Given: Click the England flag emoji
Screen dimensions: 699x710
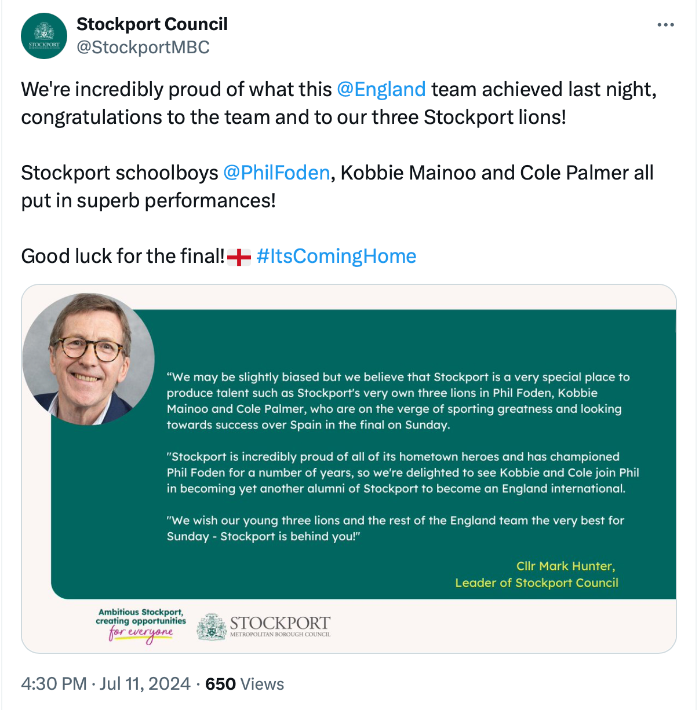Looking at the screenshot, I should click(x=239, y=256).
